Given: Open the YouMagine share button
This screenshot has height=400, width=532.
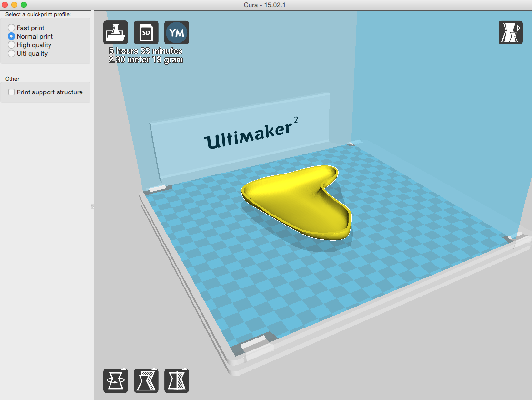Looking at the screenshot, I should [176, 32].
